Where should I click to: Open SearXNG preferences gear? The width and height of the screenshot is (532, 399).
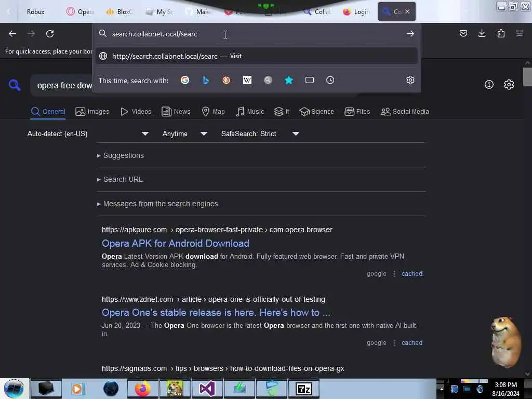[509, 85]
